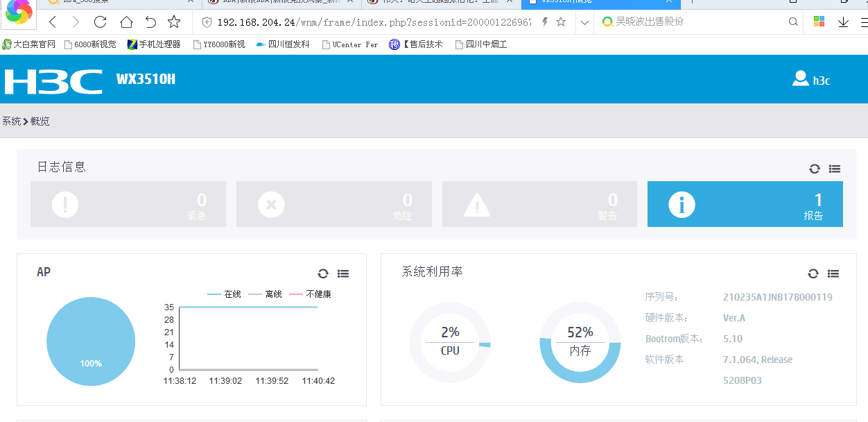Refresh the AP panel
868x422 pixels.
click(x=323, y=273)
